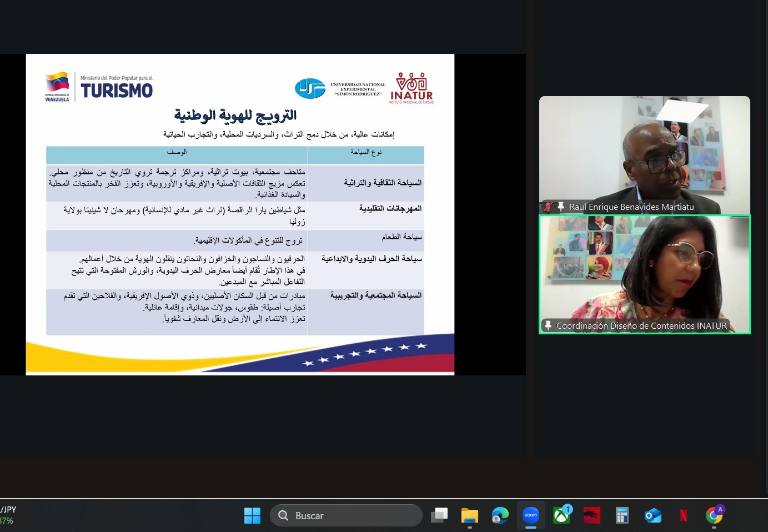Click the pin icon on Coordinación Diseño video
This screenshot has height=532, width=768.
click(548, 325)
